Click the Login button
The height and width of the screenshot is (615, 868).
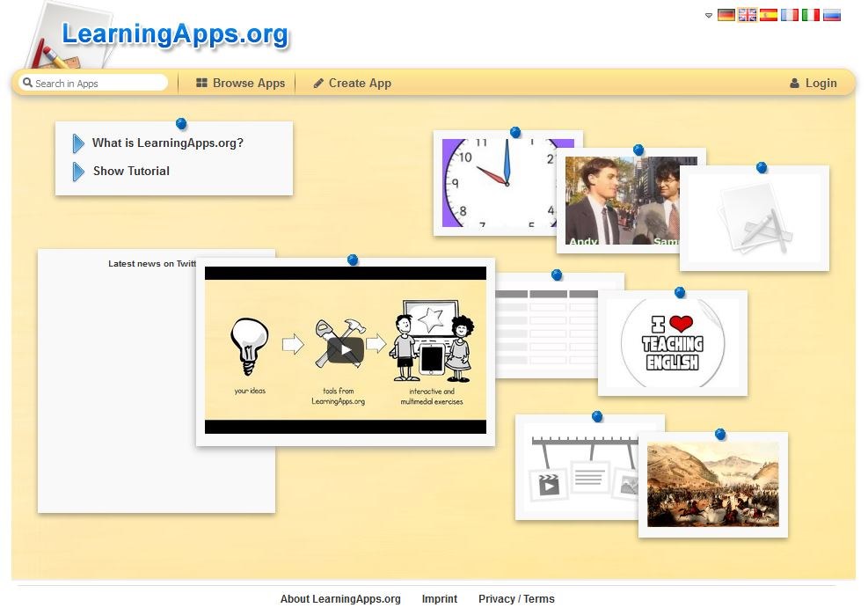pyautogui.click(x=813, y=83)
